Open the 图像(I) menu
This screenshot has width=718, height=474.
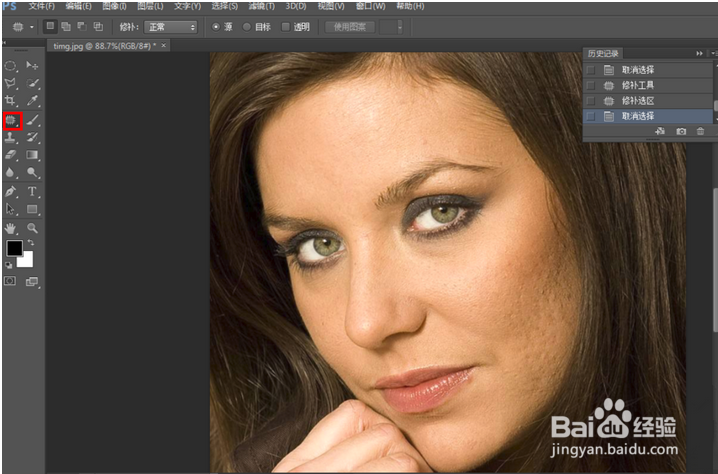114,6
